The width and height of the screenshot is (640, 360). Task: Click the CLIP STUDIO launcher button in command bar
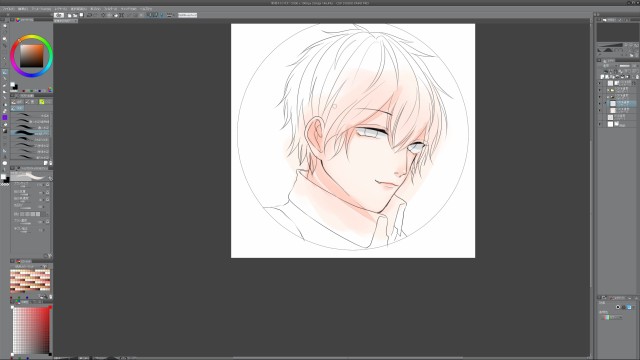59,15
